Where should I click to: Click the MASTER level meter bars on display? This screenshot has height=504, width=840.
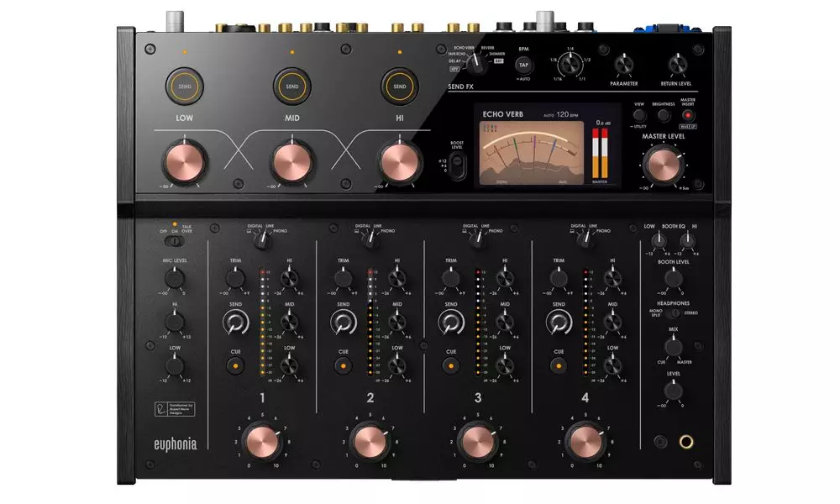click(x=600, y=153)
